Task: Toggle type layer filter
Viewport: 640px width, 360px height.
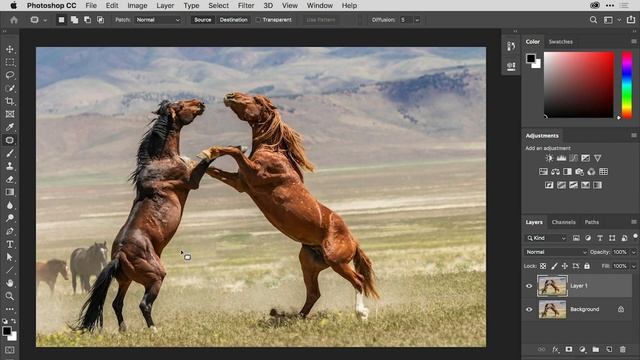Action: coord(600,238)
